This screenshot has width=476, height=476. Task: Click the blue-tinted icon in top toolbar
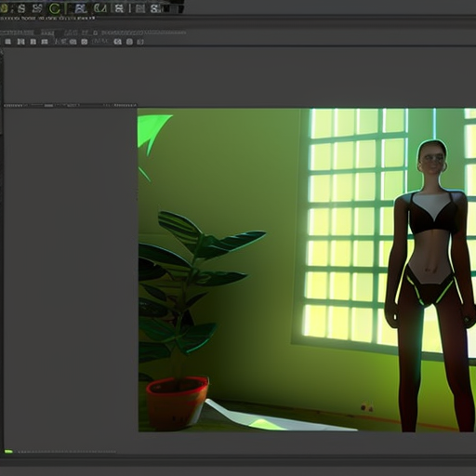[x=80, y=8]
